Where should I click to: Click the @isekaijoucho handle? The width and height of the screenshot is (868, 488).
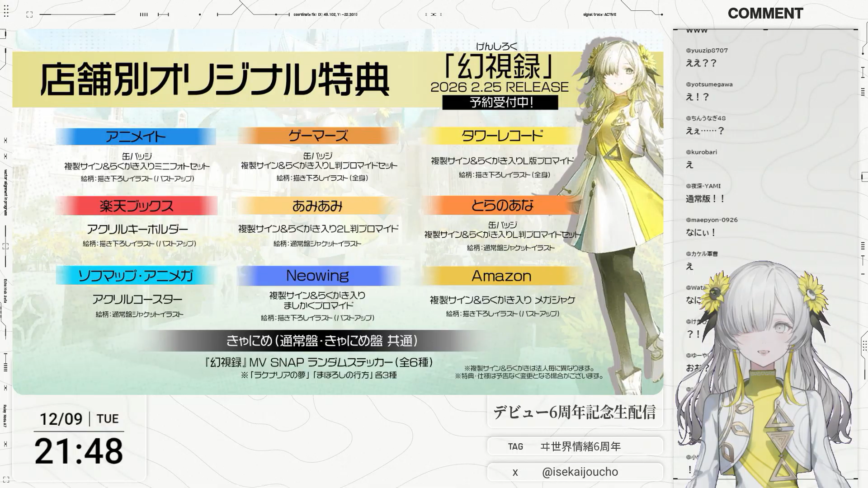click(580, 472)
